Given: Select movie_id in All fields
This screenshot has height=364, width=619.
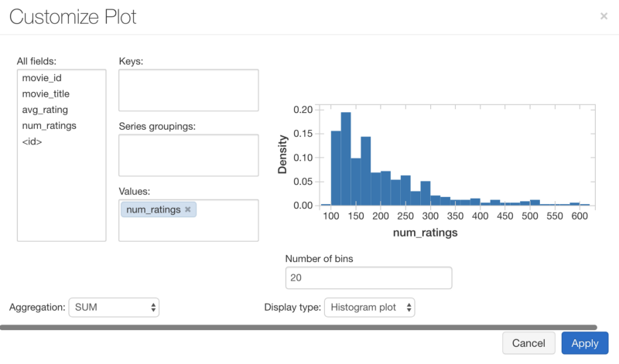Looking at the screenshot, I should coord(42,77).
